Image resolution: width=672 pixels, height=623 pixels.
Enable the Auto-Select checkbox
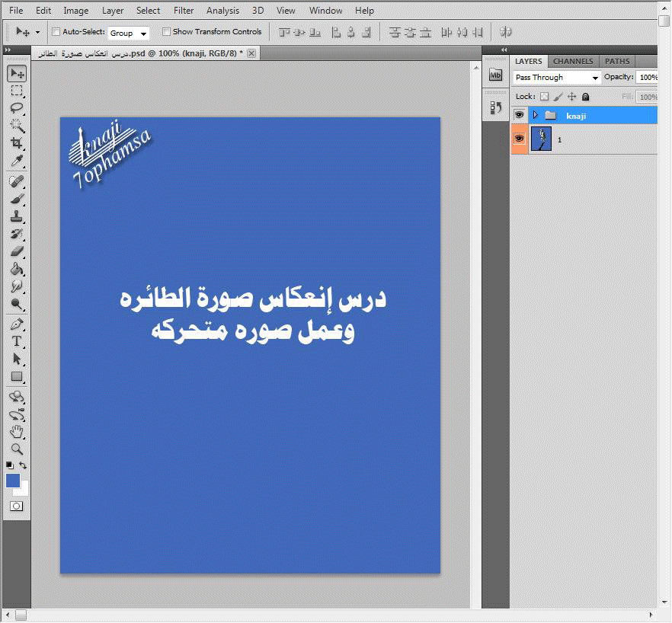point(56,32)
